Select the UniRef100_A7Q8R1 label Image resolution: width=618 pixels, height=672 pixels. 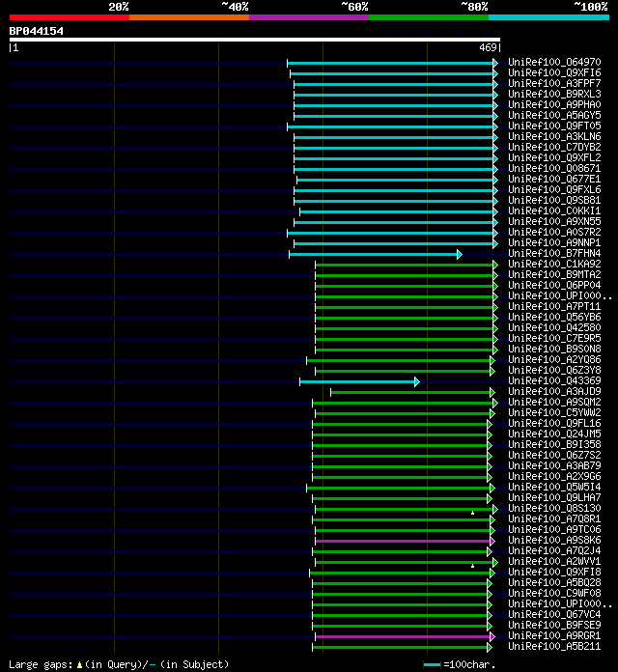tap(554, 519)
